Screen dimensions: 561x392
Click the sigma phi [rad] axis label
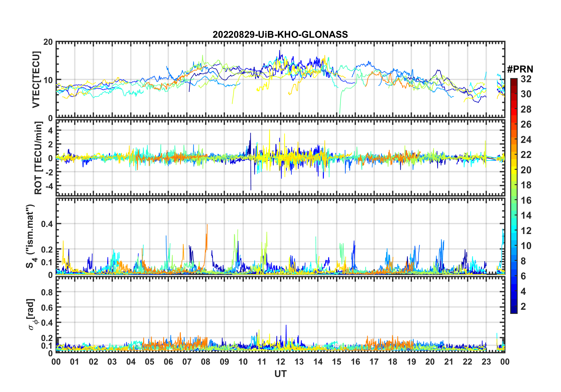(x=32, y=314)
